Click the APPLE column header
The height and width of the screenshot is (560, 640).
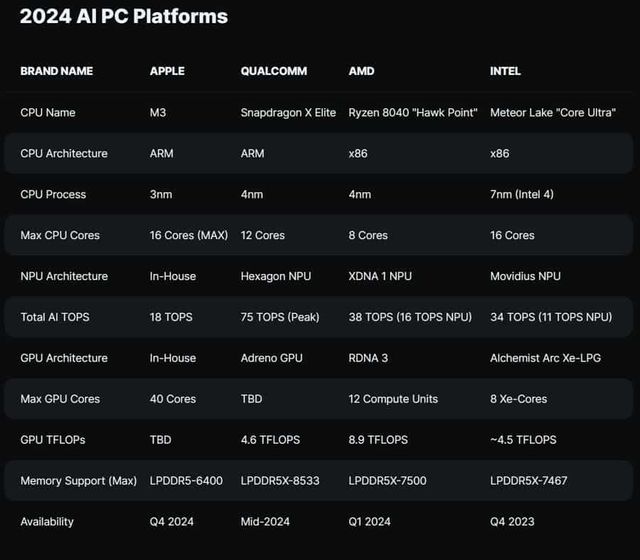point(167,72)
